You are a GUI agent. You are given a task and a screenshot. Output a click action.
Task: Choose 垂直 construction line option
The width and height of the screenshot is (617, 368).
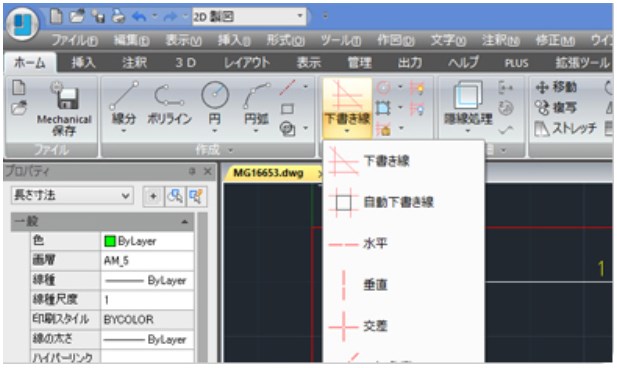[403, 285]
